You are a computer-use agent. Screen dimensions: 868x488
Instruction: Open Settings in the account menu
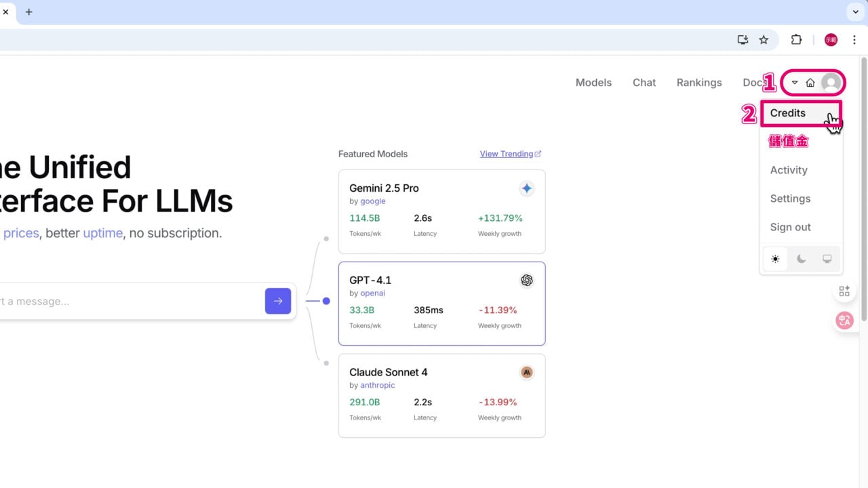tap(790, 199)
